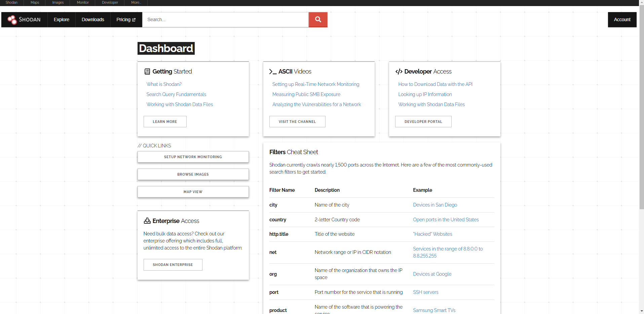The image size is (644, 314).
Task: Focus the Search input field
Action: [225, 19]
